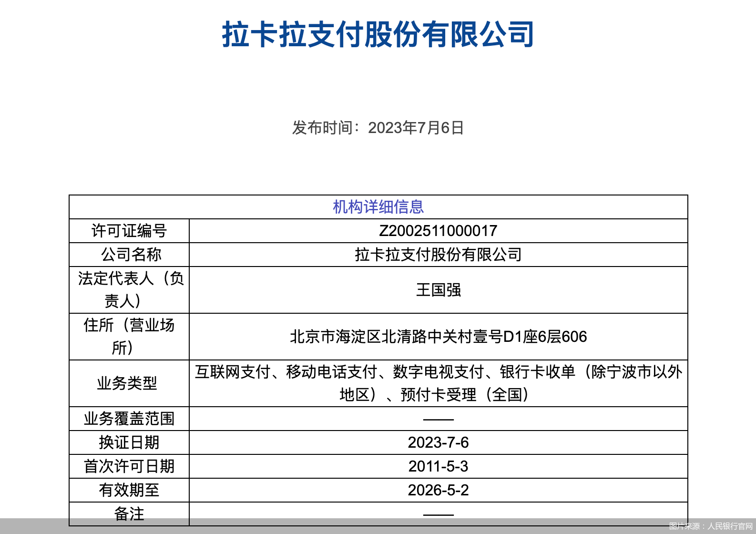Screen dimensions: 756x534
Task: Click the 业务类型 label cell
Action: [x=129, y=383]
